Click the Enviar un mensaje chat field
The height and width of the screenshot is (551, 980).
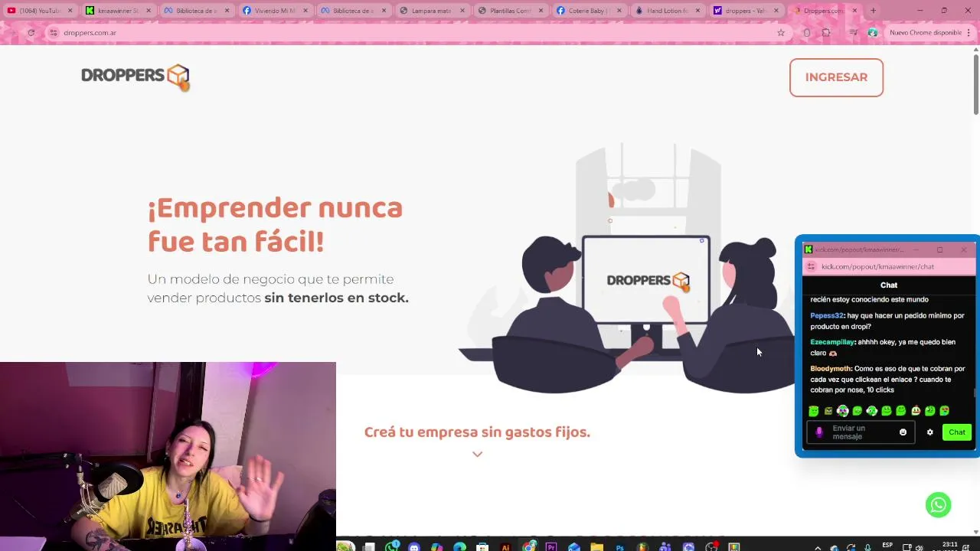(861, 432)
